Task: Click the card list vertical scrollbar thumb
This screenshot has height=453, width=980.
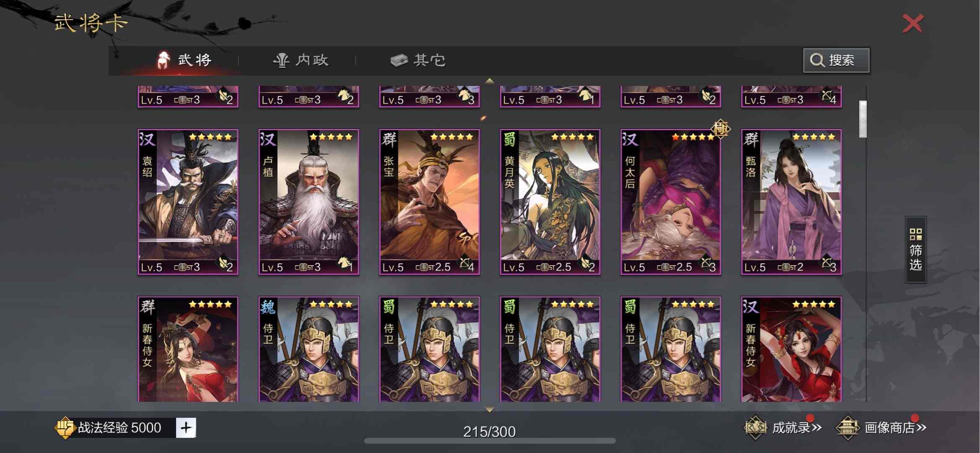Action: tap(863, 119)
